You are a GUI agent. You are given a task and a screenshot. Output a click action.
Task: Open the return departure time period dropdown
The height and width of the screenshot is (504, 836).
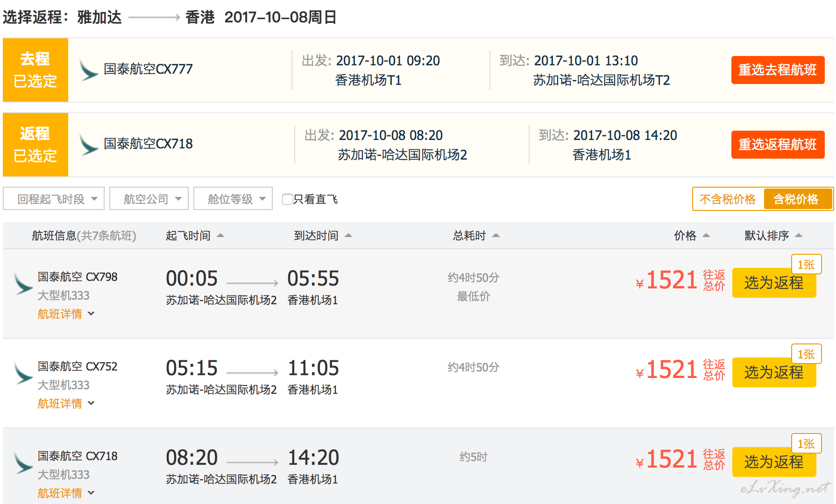[58, 199]
